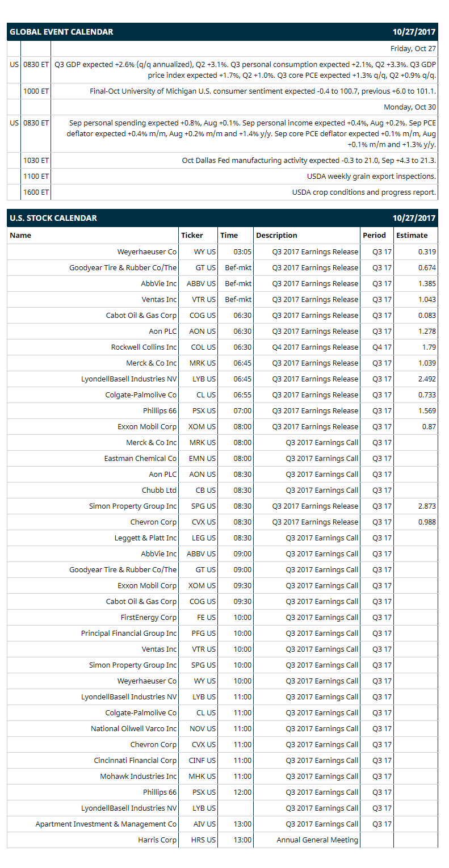Click the NOV US ticker

pos(203,728)
